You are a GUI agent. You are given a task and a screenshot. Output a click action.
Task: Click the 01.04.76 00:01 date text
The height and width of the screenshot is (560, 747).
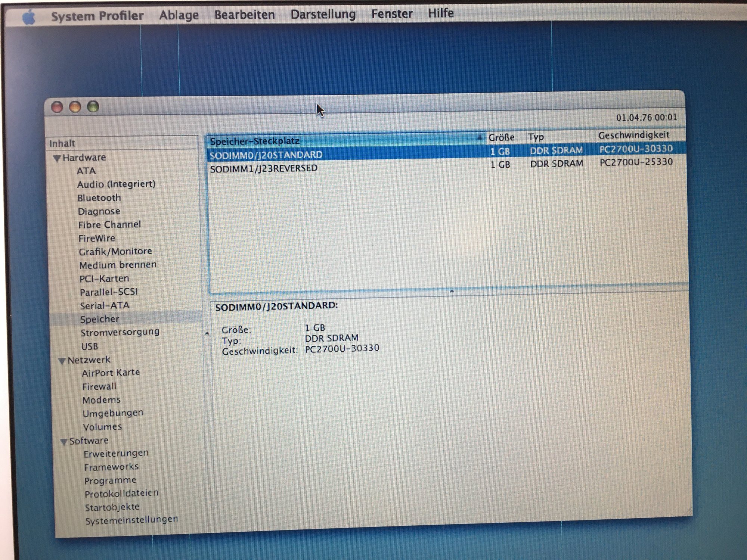[x=647, y=118]
